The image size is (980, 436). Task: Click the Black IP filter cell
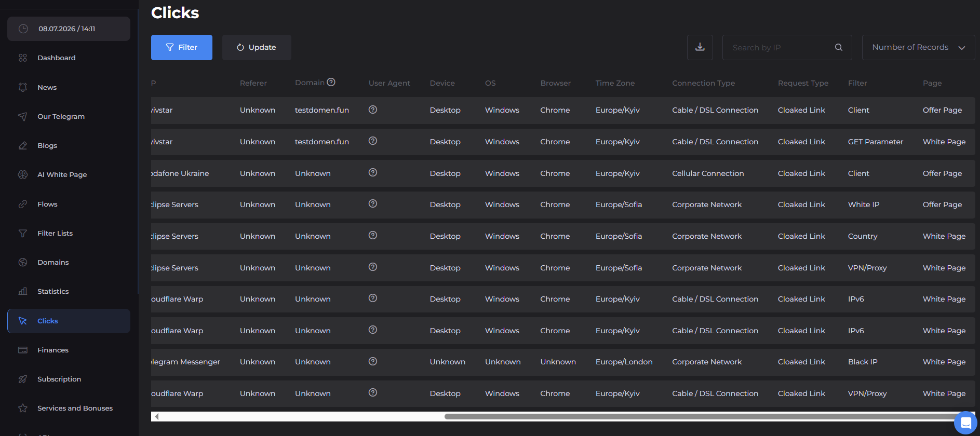pos(863,362)
